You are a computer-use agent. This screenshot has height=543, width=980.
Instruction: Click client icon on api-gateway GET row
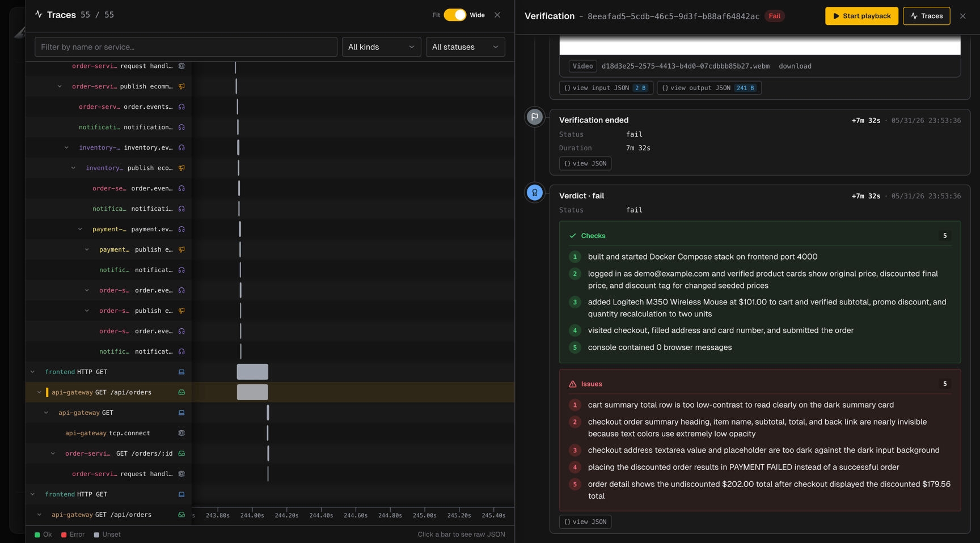[x=181, y=413]
